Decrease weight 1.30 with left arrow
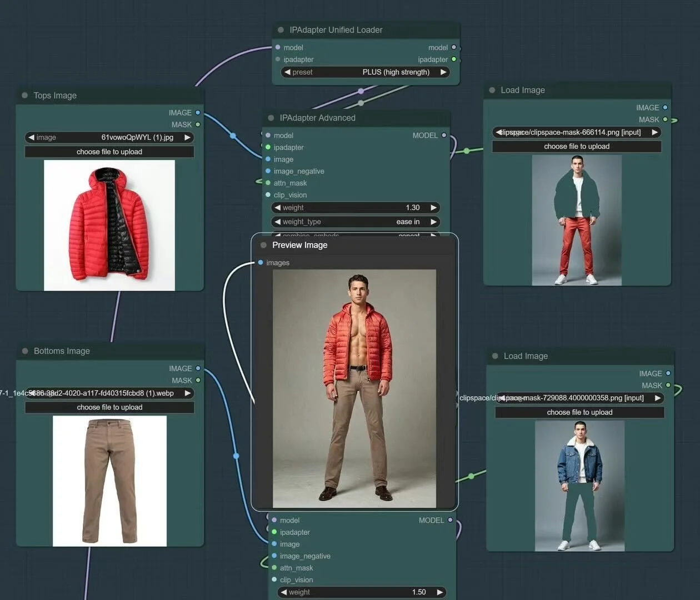The height and width of the screenshot is (600, 700). pyautogui.click(x=277, y=208)
